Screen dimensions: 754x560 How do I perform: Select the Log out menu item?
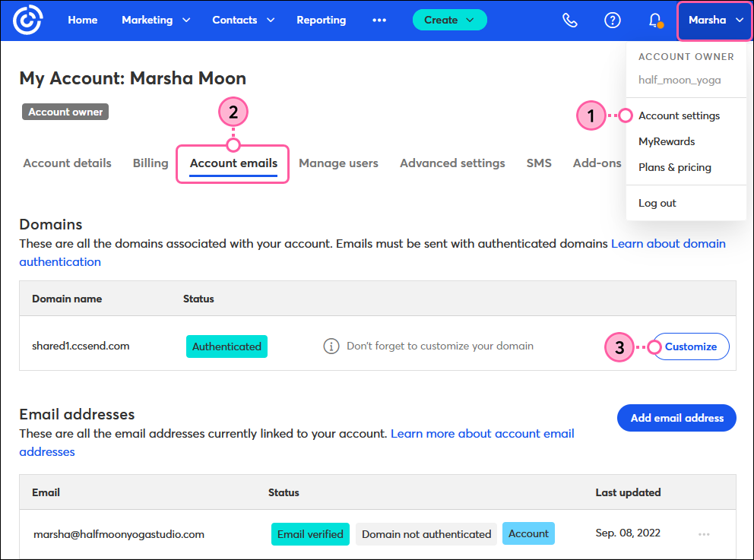click(657, 203)
